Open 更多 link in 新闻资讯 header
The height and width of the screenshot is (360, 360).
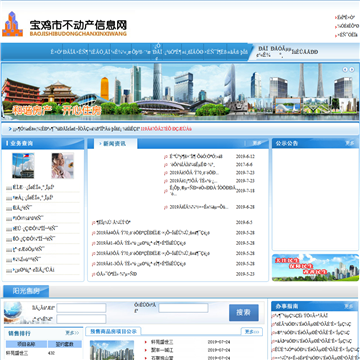[257, 143]
